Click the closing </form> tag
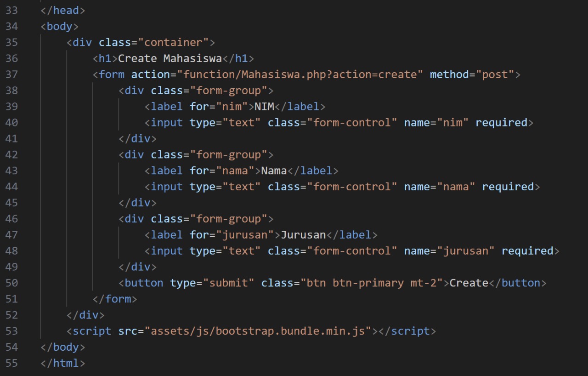The image size is (588, 376). pos(115,299)
